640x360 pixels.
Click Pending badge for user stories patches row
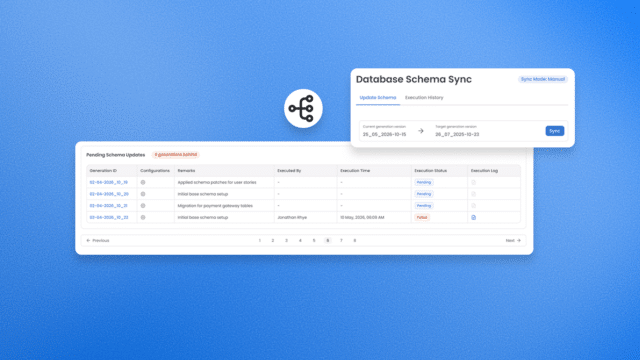(424, 182)
